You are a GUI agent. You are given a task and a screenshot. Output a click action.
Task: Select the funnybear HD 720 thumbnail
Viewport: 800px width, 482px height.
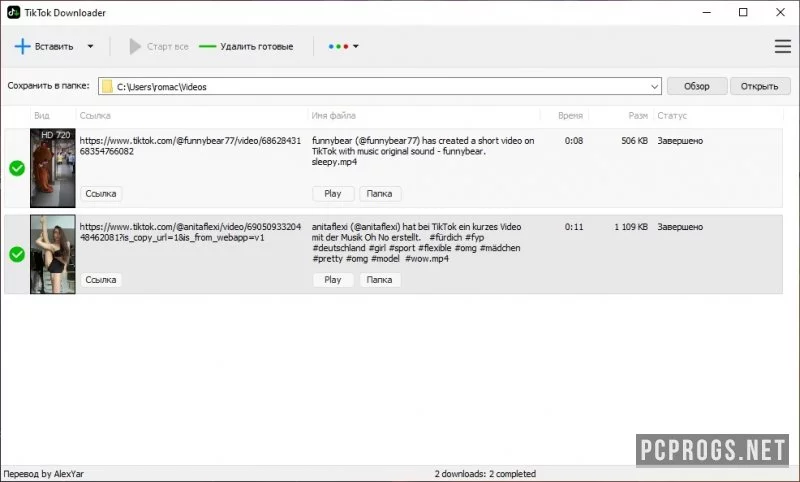click(x=53, y=168)
